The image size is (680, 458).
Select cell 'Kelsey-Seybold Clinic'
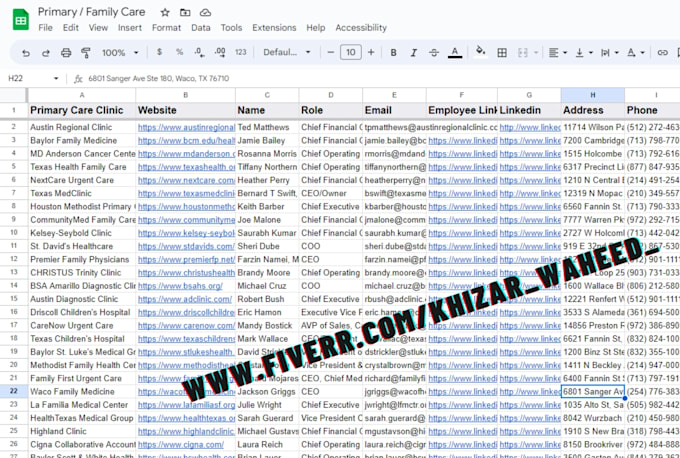(x=82, y=233)
